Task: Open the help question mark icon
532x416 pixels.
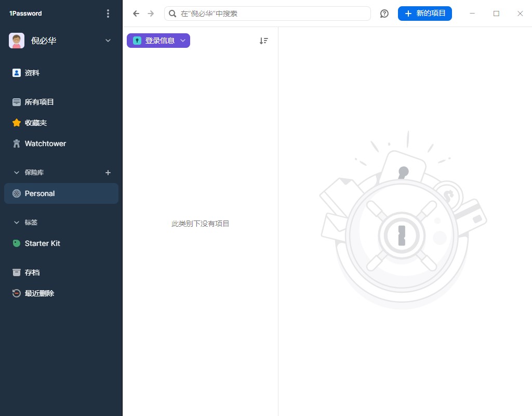Action: click(384, 14)
